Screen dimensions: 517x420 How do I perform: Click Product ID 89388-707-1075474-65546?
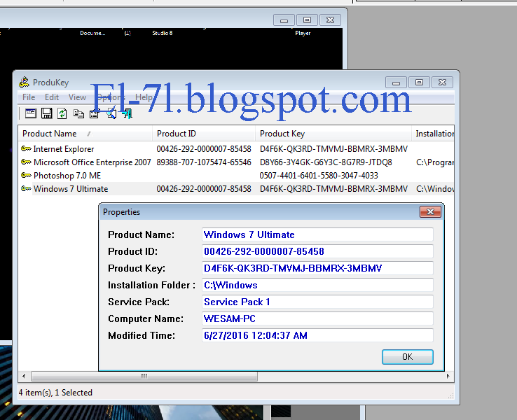click(204, 162)
